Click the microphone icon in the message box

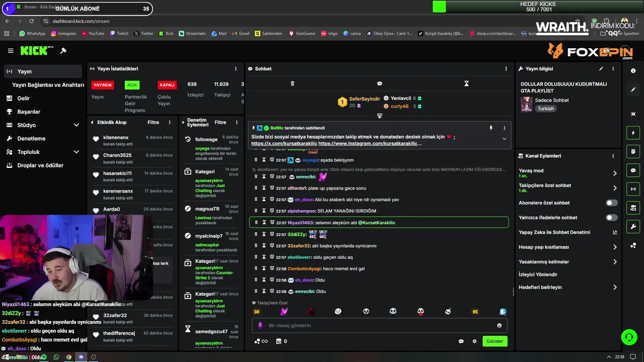coord(260,325)
